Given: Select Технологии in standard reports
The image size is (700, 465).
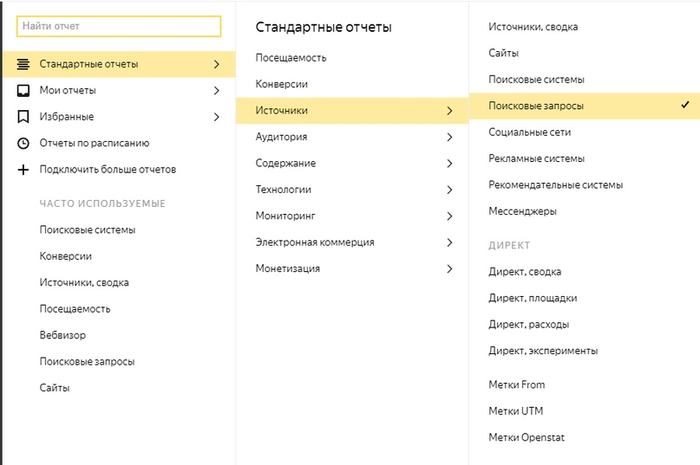Looking at the screenshot, I should click(283, 189).
